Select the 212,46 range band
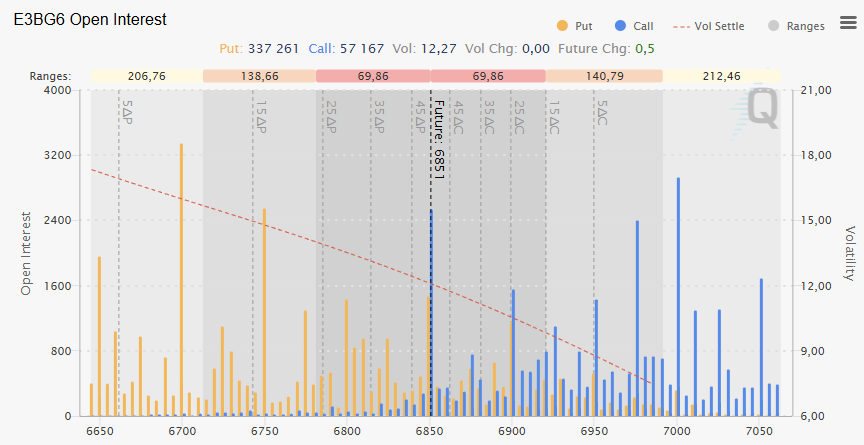864x445 pixels. click(722, 76)
